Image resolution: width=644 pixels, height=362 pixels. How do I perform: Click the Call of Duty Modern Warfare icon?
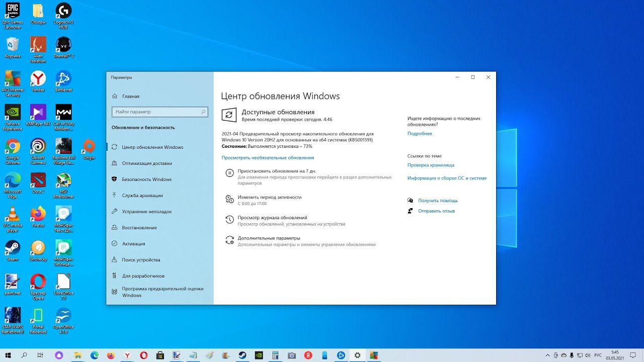tap(63, 117)
